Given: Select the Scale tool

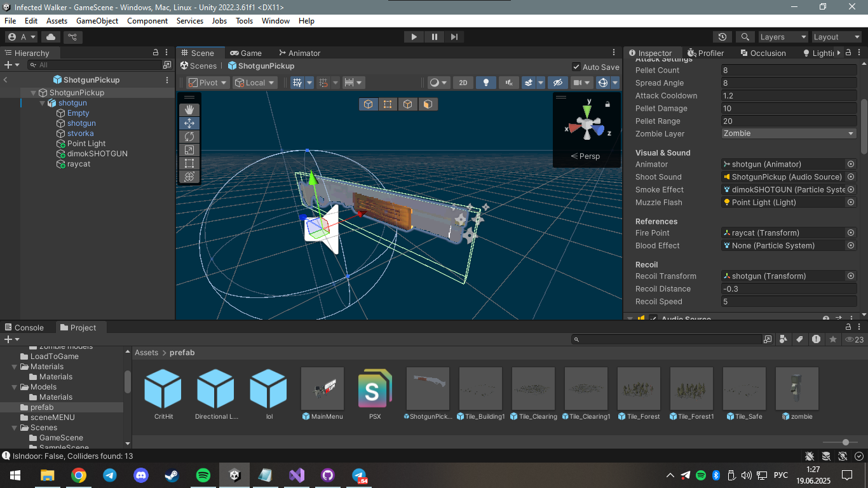Looking at the screenshot, I should [189, 150].
